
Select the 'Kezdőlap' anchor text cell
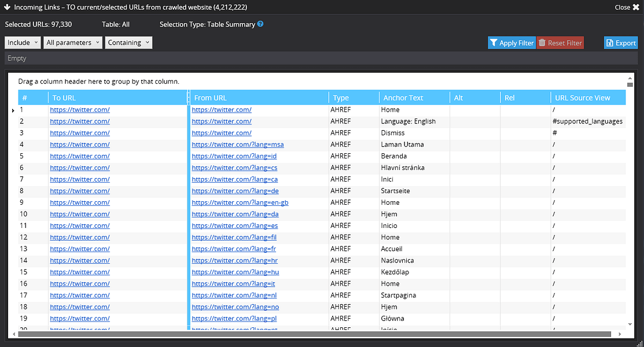(414, 272)
